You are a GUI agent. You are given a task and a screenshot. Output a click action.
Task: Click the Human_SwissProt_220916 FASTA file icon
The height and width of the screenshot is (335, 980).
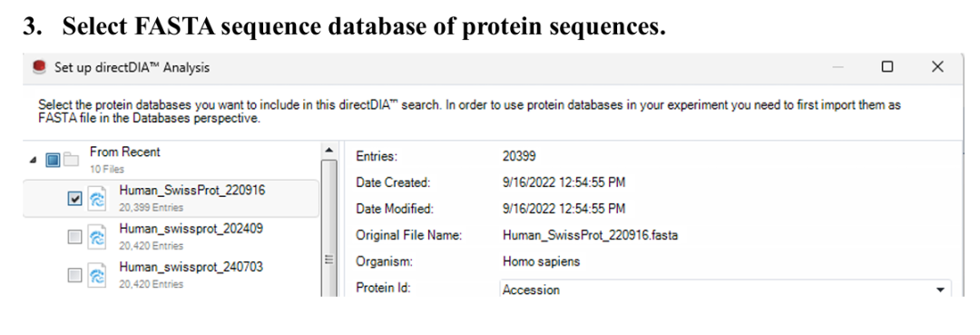tap(96, 200)
